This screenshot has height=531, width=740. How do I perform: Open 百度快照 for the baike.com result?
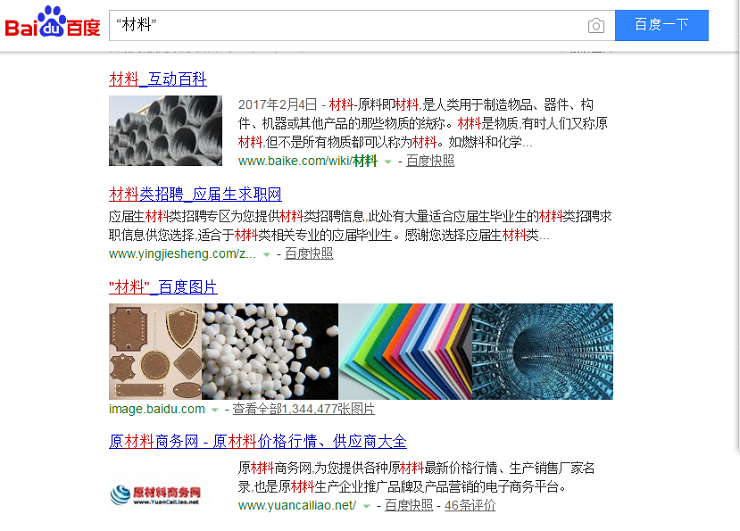point(430,161)
